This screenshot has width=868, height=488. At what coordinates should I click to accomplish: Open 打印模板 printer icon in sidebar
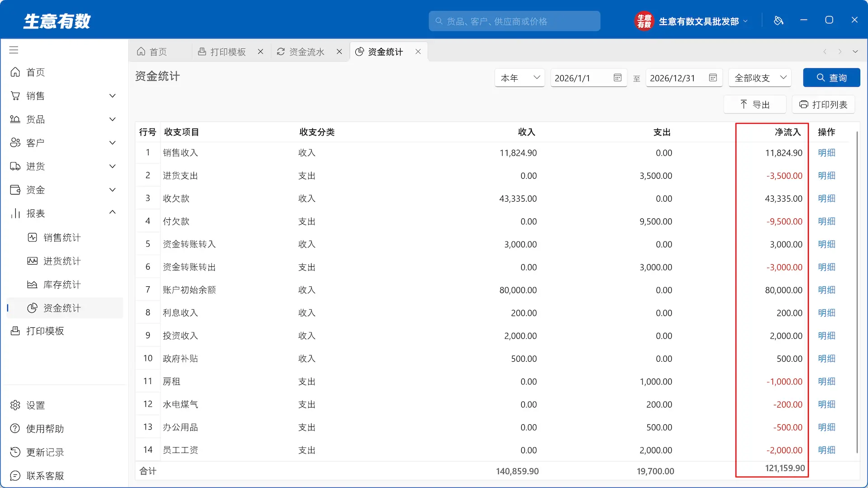coord(15,331)
